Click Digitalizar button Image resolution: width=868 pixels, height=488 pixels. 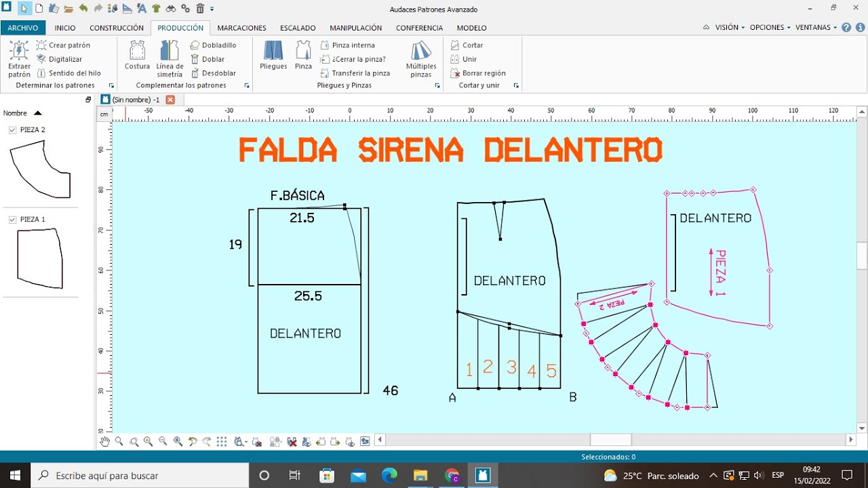pyautogui.click(x=59, y=59)
